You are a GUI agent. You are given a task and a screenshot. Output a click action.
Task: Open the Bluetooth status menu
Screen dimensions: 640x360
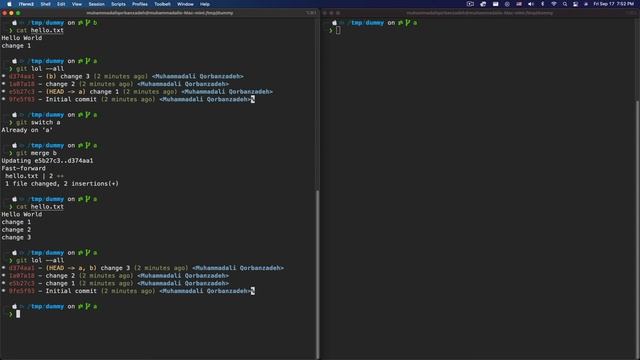pos(542,4)
